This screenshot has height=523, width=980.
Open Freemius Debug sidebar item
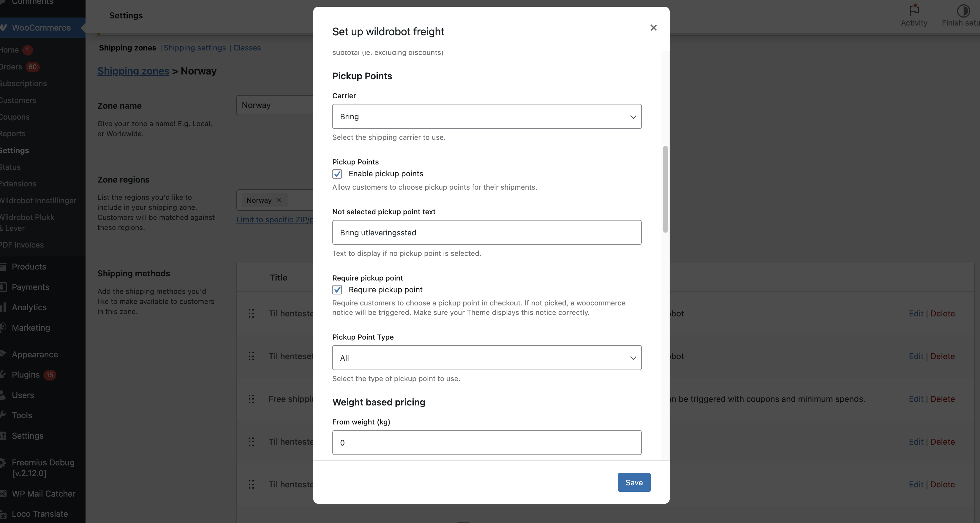tap(42, 468)
